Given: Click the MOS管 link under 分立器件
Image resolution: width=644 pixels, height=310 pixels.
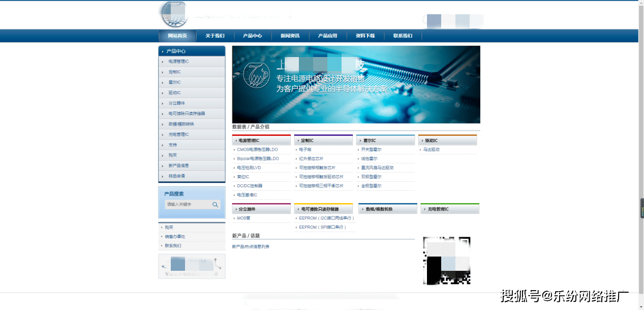Looking at the screenshot, I should coord(243,218).
